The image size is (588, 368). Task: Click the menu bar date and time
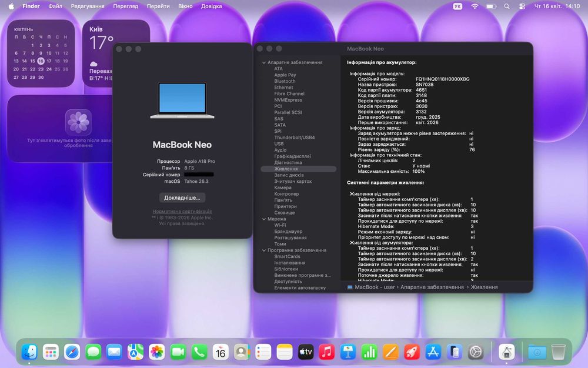coord(557,6)
